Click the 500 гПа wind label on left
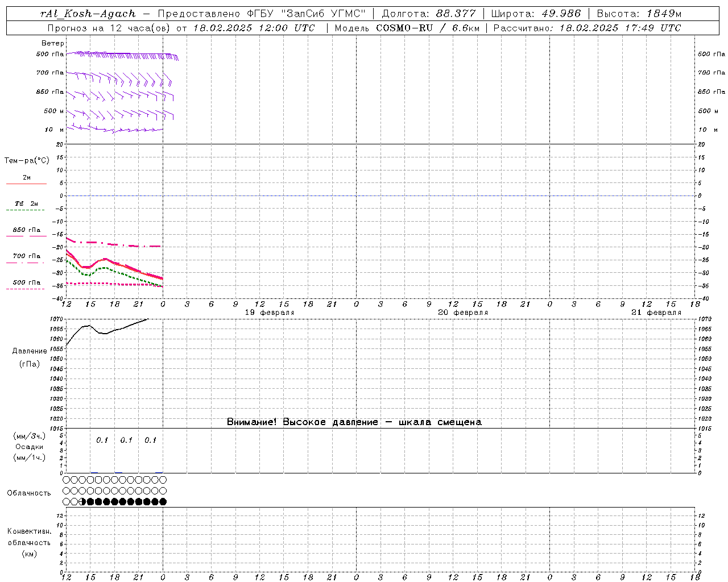The height and width of the screenshot is (582, 728). pos(50,54)
